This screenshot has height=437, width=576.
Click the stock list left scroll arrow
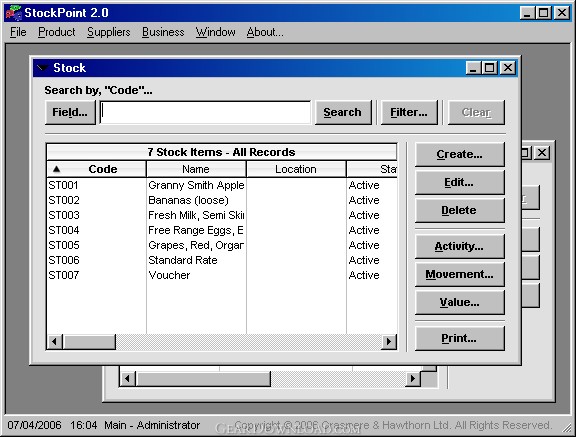(x=55, y=342)
